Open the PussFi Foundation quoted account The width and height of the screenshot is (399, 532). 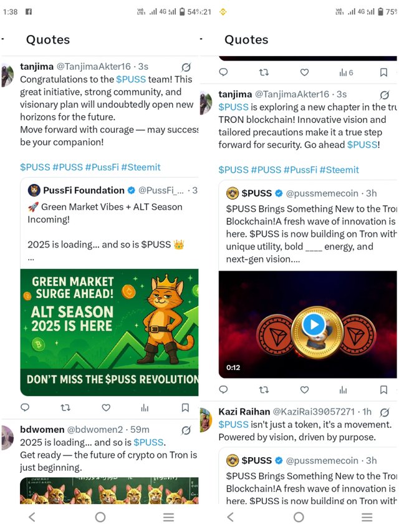(x=84, y=190)
